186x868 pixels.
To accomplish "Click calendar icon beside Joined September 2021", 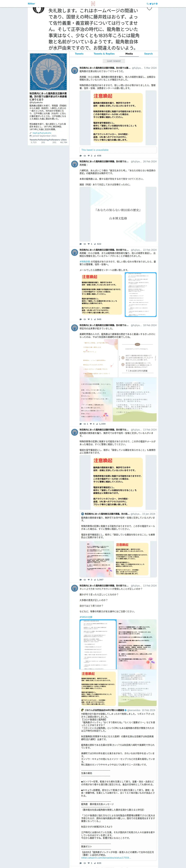I will (x=30, y=136).
